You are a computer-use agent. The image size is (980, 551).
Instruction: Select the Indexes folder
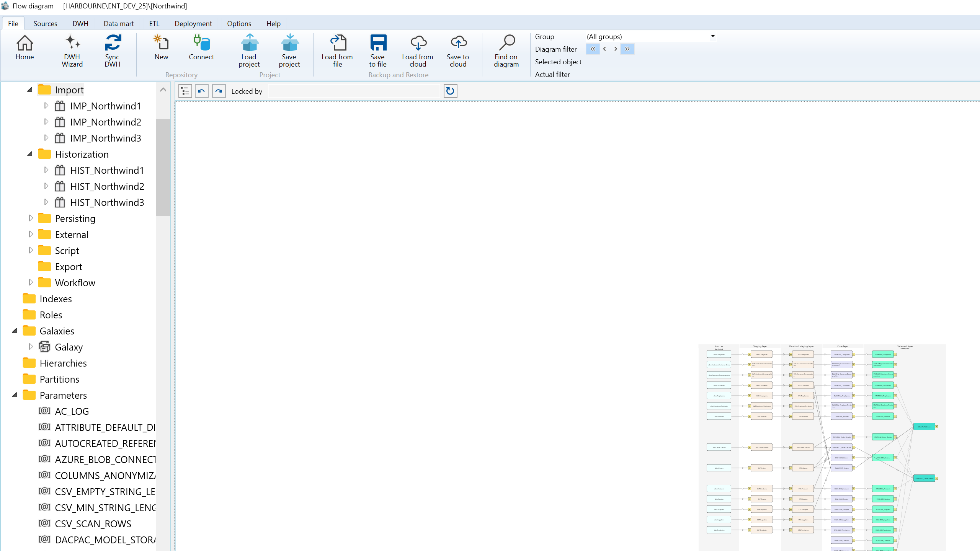tap(47, 299)
